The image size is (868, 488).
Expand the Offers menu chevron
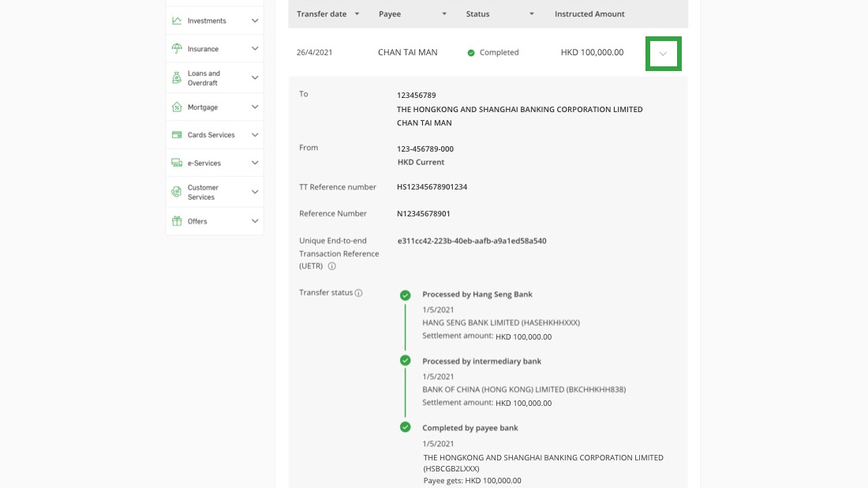255,221
